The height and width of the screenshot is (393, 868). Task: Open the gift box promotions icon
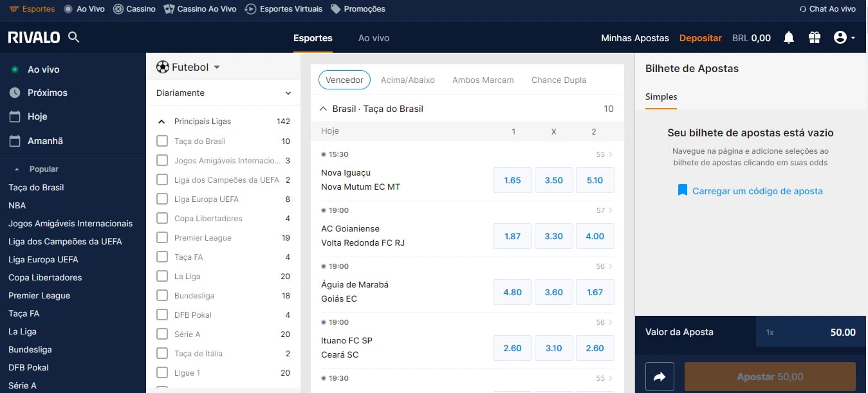point(815,38)
